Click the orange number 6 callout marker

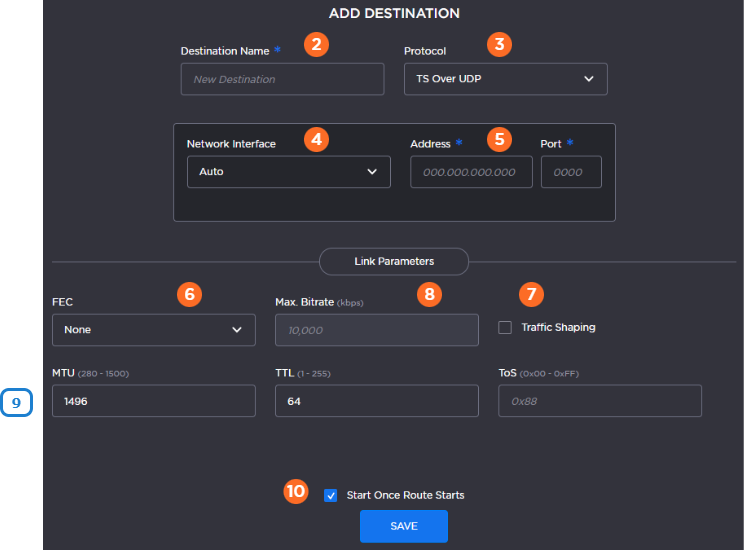pyautogui.click(x=188, y=294)
